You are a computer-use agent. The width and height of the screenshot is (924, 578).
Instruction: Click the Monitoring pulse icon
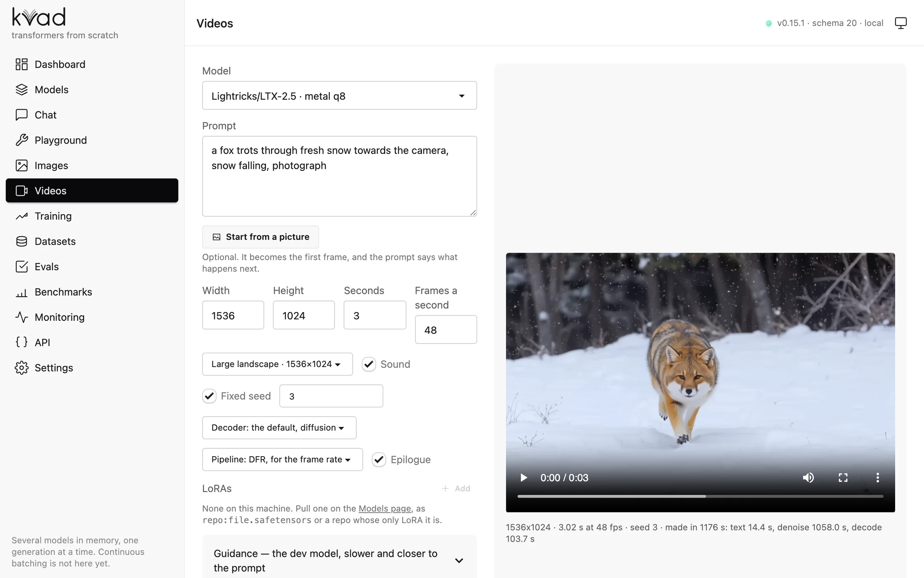(21, 317)
